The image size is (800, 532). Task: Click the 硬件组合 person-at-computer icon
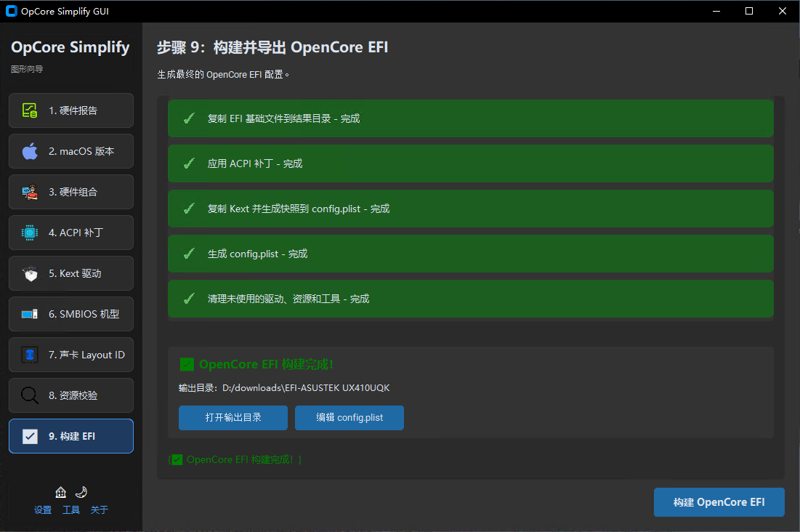point(30,192)
